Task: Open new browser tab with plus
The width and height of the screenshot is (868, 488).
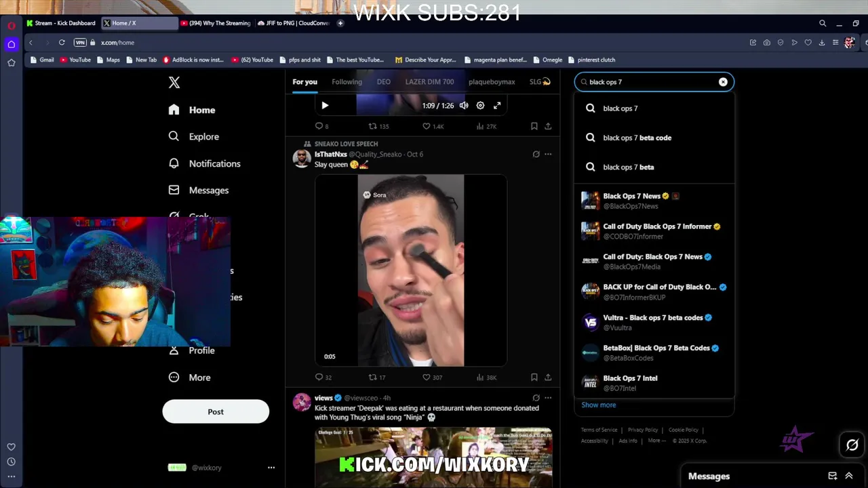Action: (340, 23)
